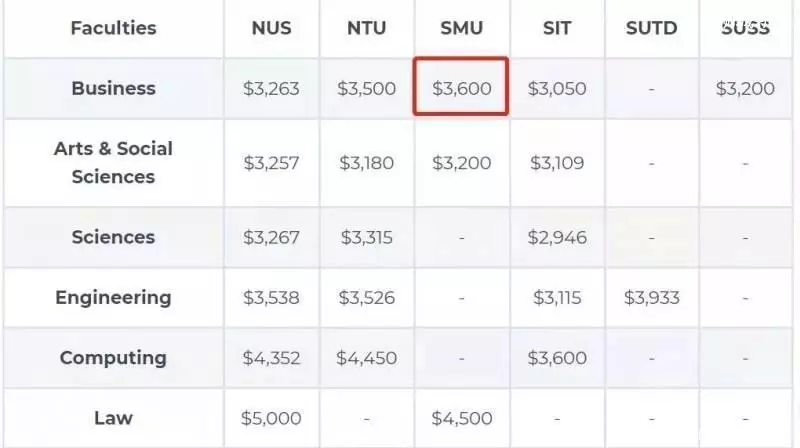Select the SIT column header
Image resolution: width=800 pixels, height=448 pixels.
557,28
